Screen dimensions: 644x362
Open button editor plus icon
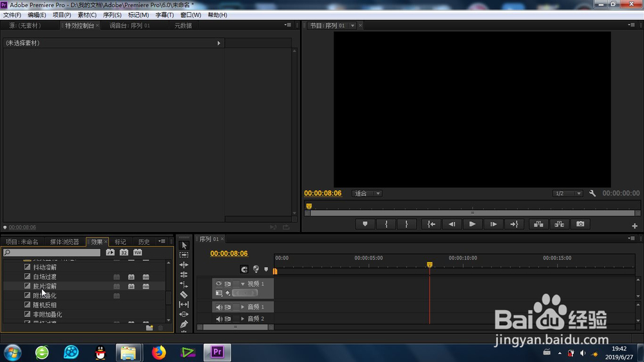pos(634,226)
